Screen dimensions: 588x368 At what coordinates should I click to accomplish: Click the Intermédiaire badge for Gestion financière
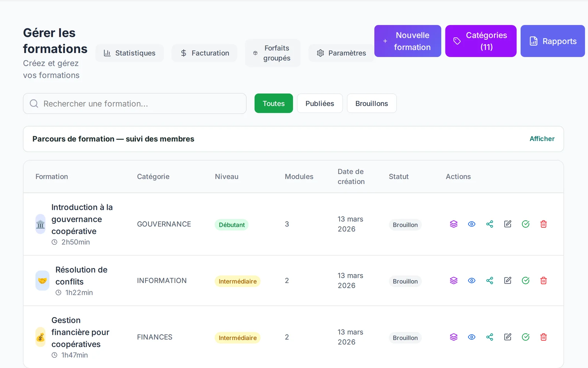click(237, 338)
